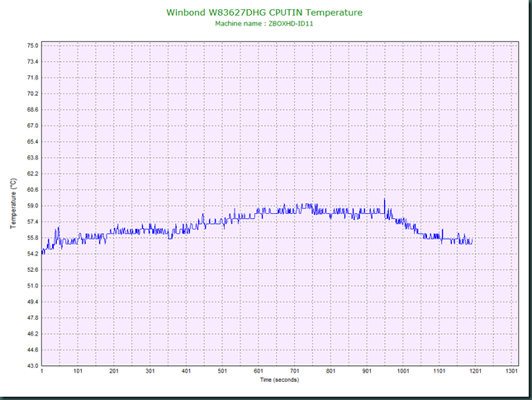Click the 68.6 temperature axis tick label

[x=32, y=110]
